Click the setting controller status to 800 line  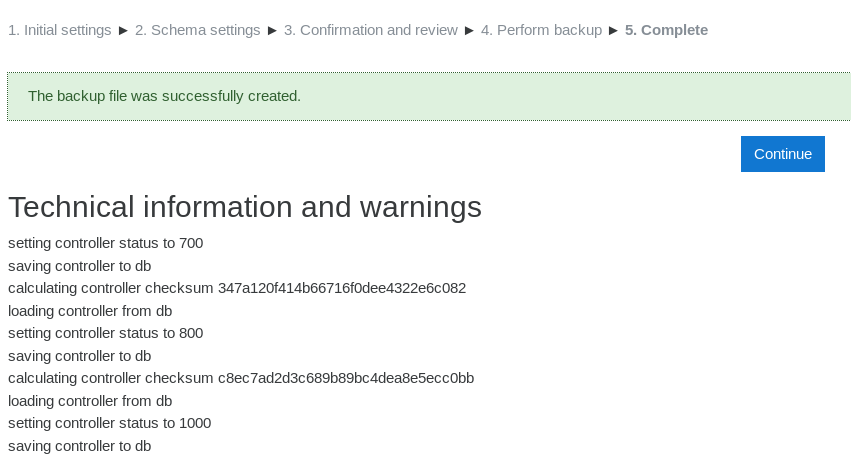[106, 333]
